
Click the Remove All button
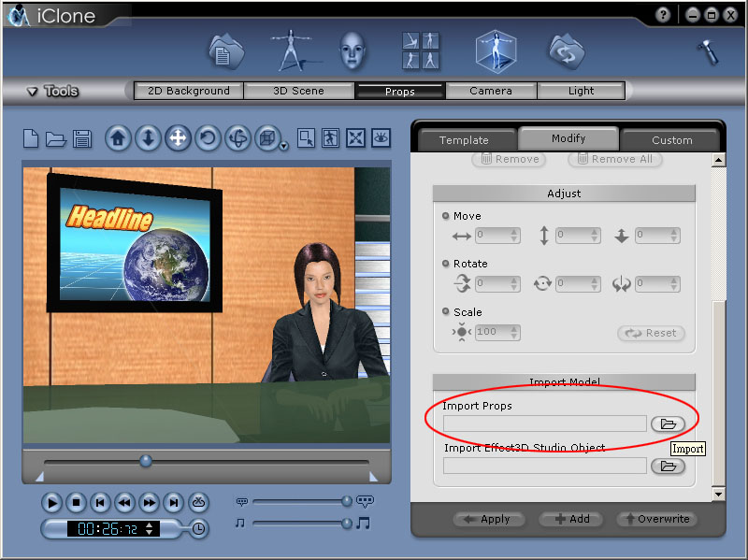pyautogui.click(x=614, y=159)
